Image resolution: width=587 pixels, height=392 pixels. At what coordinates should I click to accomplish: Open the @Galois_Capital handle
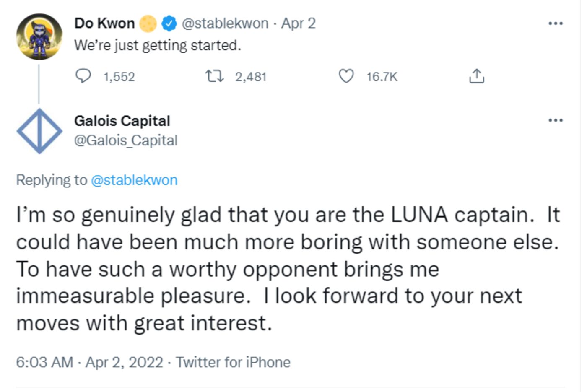[126, 140]
